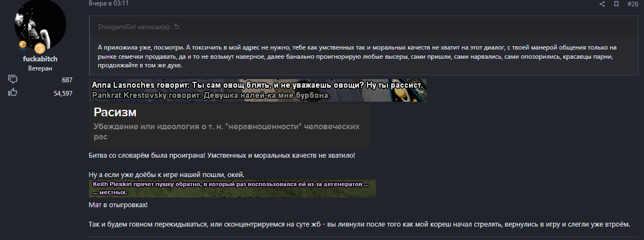Click the orange round badge on avatar
The height and width of the screenshot is (240, 644).
coord(39,48)
